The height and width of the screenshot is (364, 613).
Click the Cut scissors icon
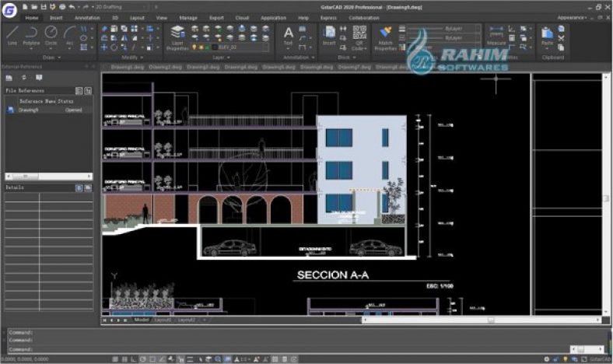tap(561, 38)
